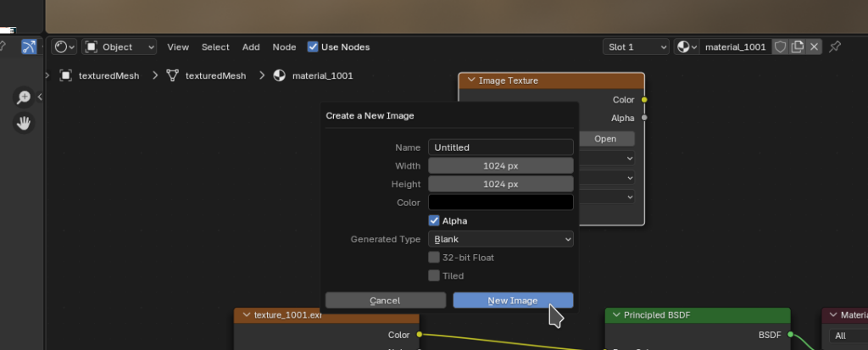868x350 pixels.
Task: Click material_1001 breadcrumb sphere icon
Action: pyautogui.click(x=280, y=76)
